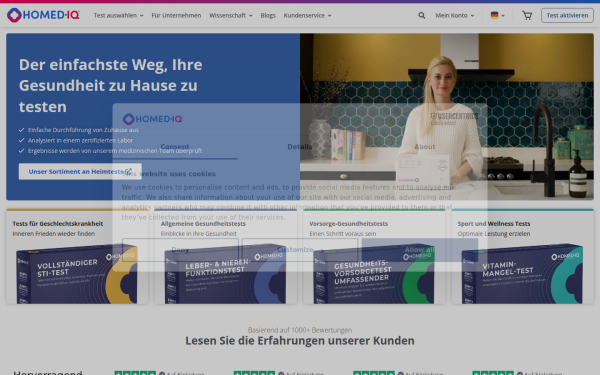The height and width of the screenshot is (375, 600).
Task: Open Sport und Wellness Tests category
Action: [x=494, y=223]
